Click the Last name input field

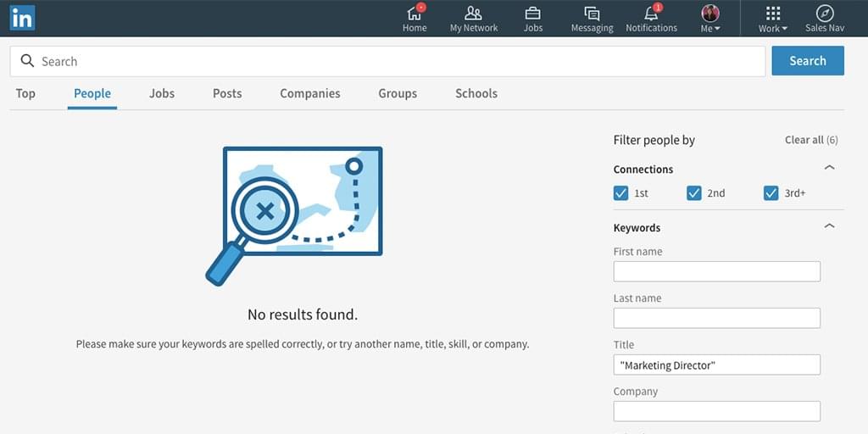(717, 318)
